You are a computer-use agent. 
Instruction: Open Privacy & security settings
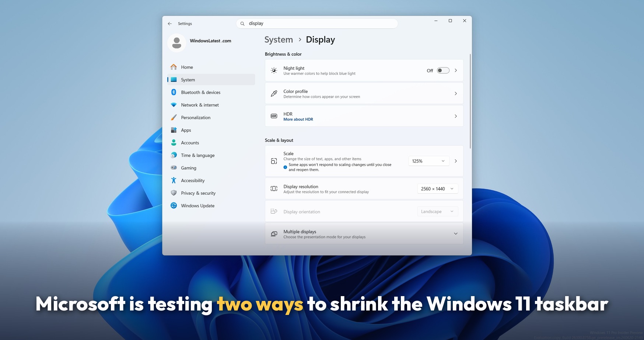211,193
